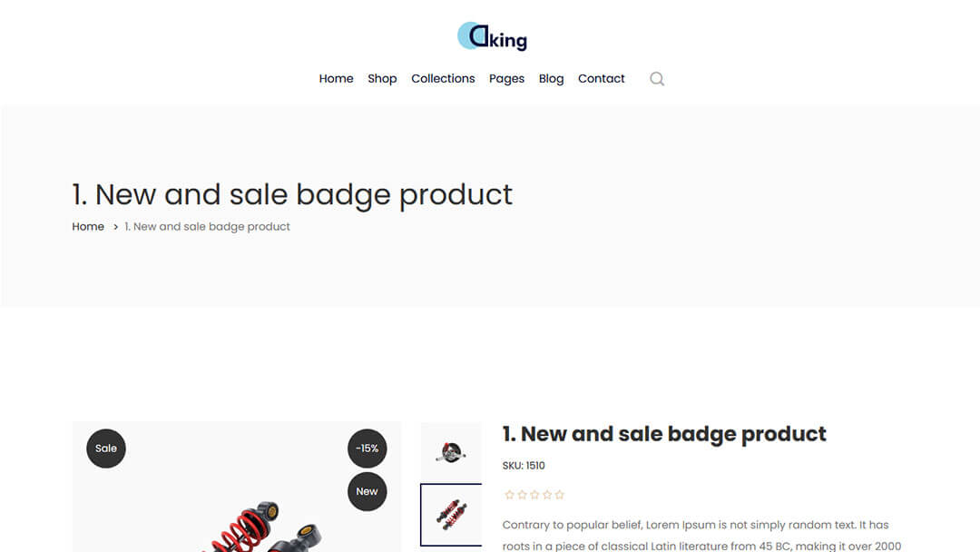Click the Home breadcrumb link
980x552 pixels.
(88, 226)
